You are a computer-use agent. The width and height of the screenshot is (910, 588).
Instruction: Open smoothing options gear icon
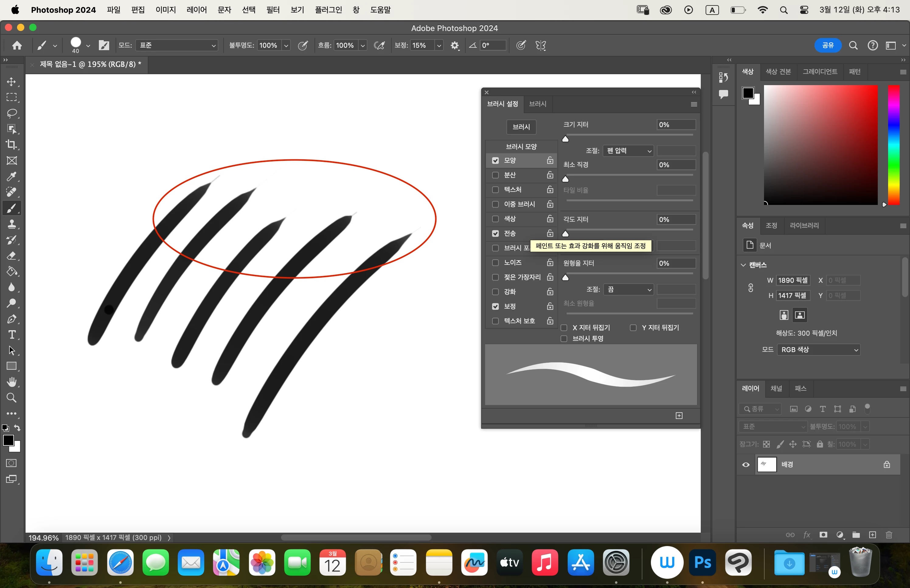pyautogui.click(x=454, y=45)
